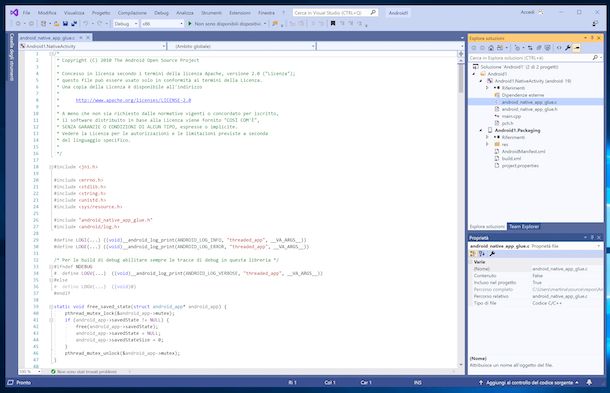Click the feedback icon at top right

(595, 24)
